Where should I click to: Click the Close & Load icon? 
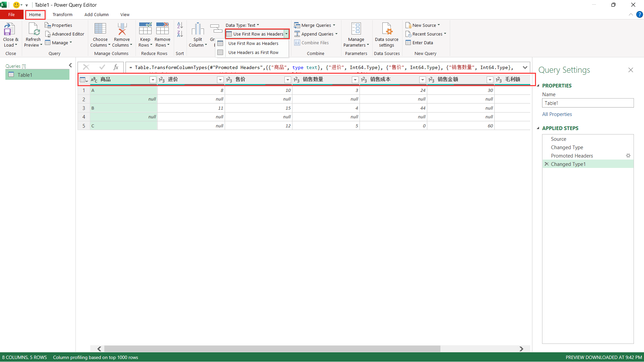[10, 29]
